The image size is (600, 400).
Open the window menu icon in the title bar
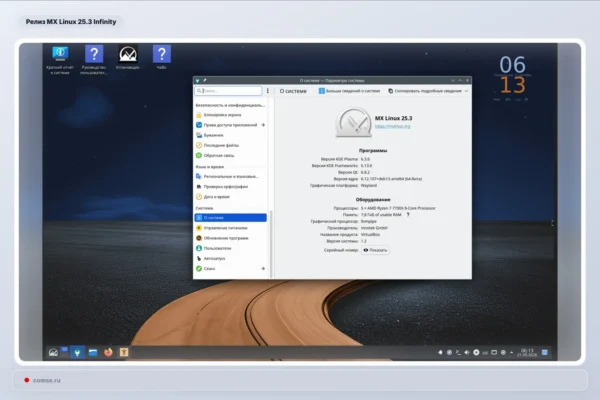(x=197, y=80)
